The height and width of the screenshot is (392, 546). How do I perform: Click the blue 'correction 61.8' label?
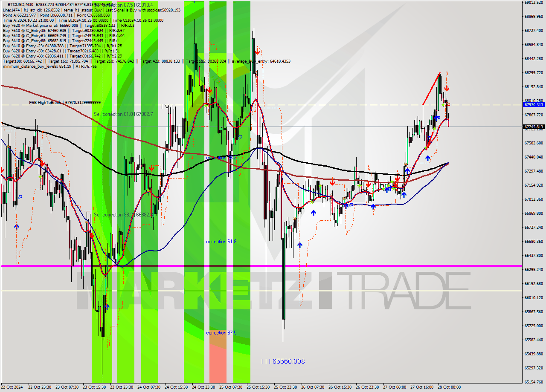[221, 242]
